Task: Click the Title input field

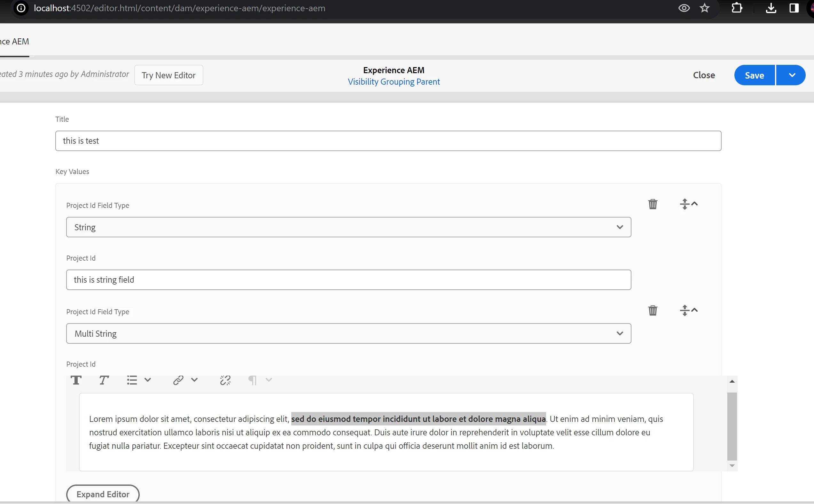Action: tap(388, 141)
